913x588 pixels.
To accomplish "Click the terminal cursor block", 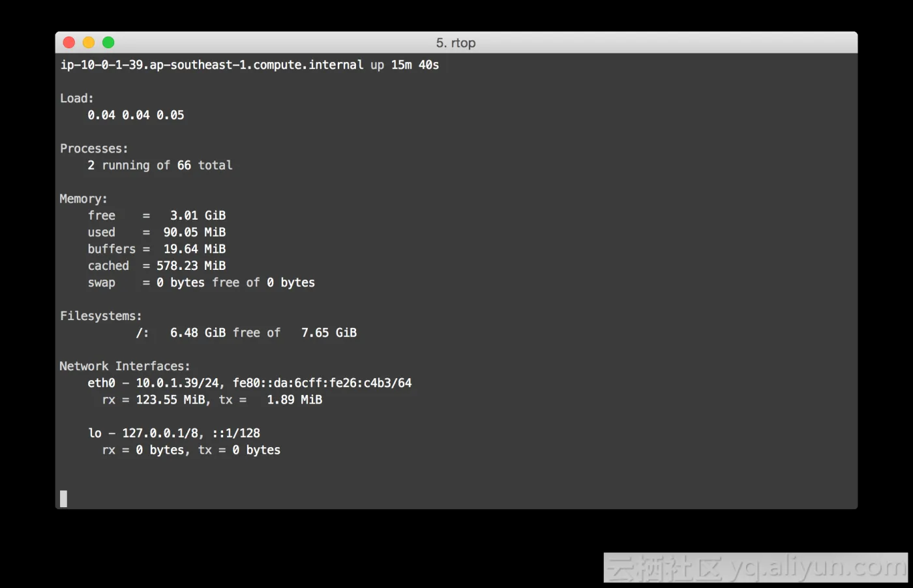I will point(63,499).
